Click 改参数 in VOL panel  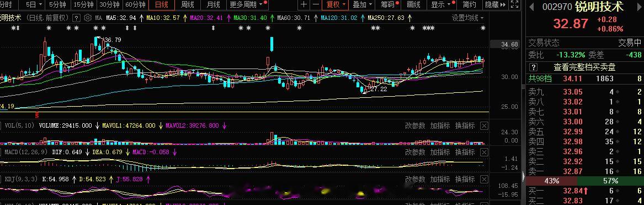415,125
